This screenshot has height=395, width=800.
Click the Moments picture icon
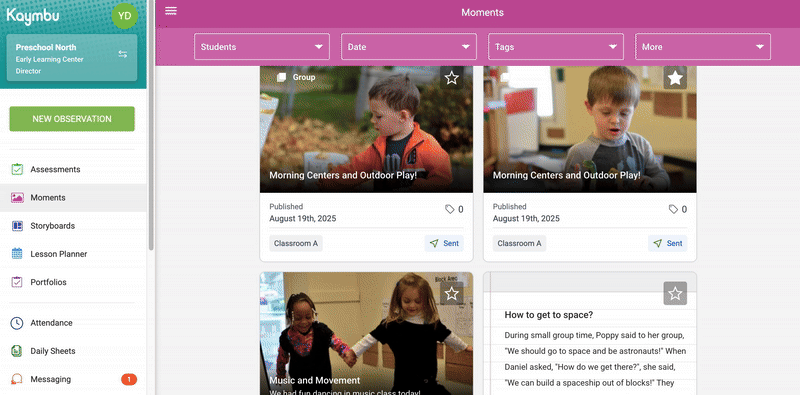coord(17,198)
